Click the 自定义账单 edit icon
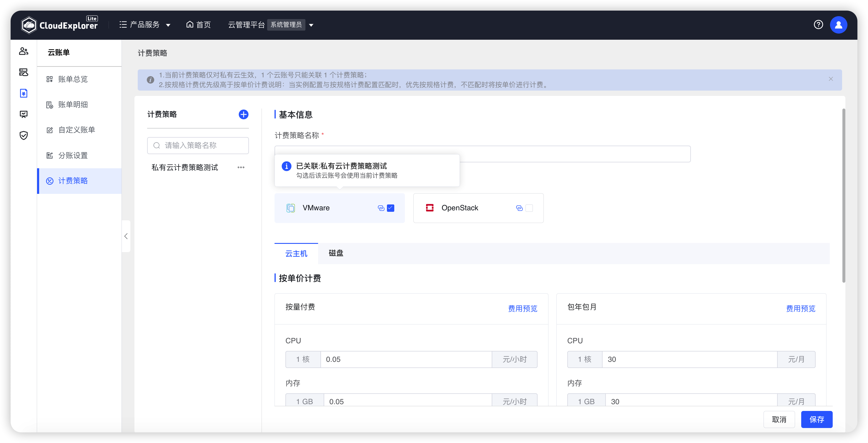 point(49,130)
